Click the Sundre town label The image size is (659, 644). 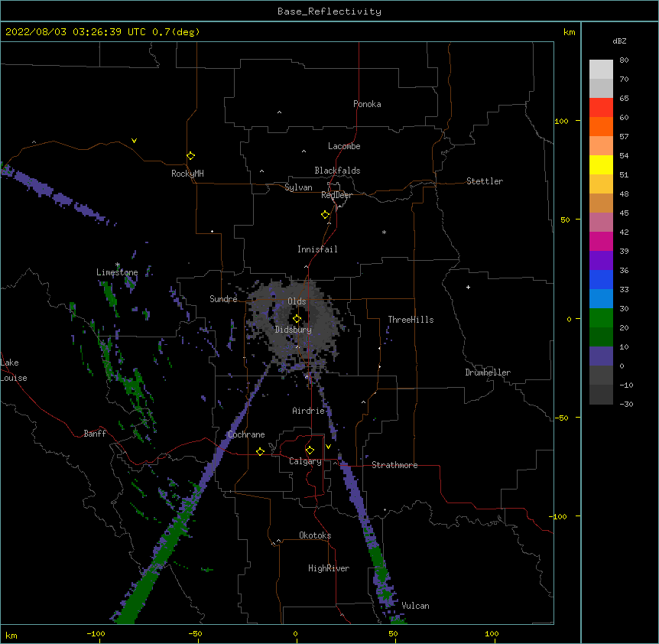click(x=223, y=299)
